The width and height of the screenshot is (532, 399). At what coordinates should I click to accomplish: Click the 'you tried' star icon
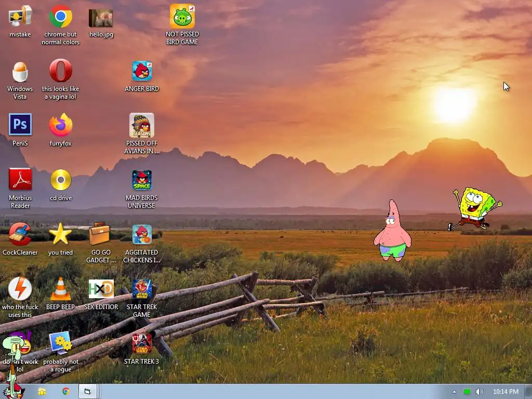click(60, 234)
